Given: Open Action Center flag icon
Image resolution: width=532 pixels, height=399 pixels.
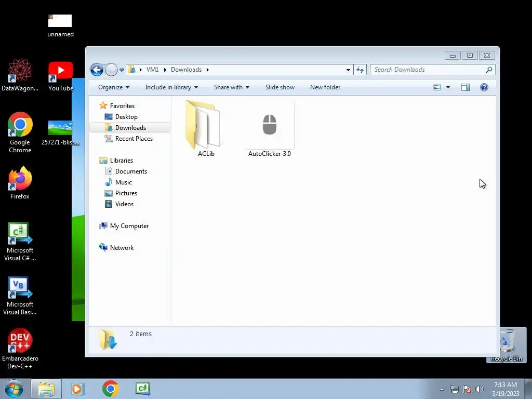Looking at the screenshot, I should coord(467,389).
